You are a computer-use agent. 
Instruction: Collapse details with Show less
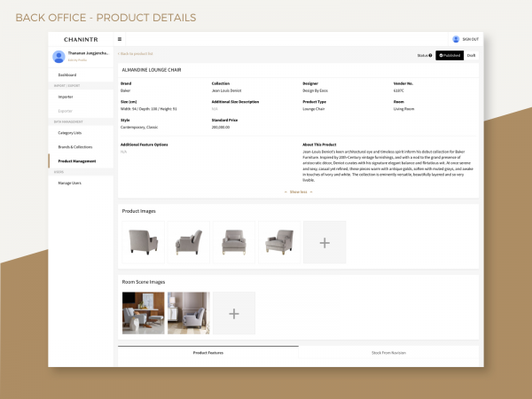298,192
